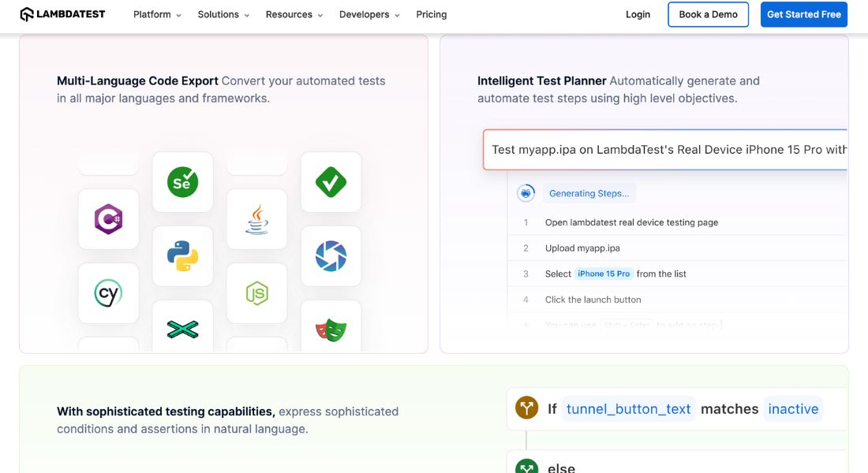Image resolution: width=868 pixels, height=473 pixels.
Task: Select the Cypress cy icon
Action: coord(109,293)
